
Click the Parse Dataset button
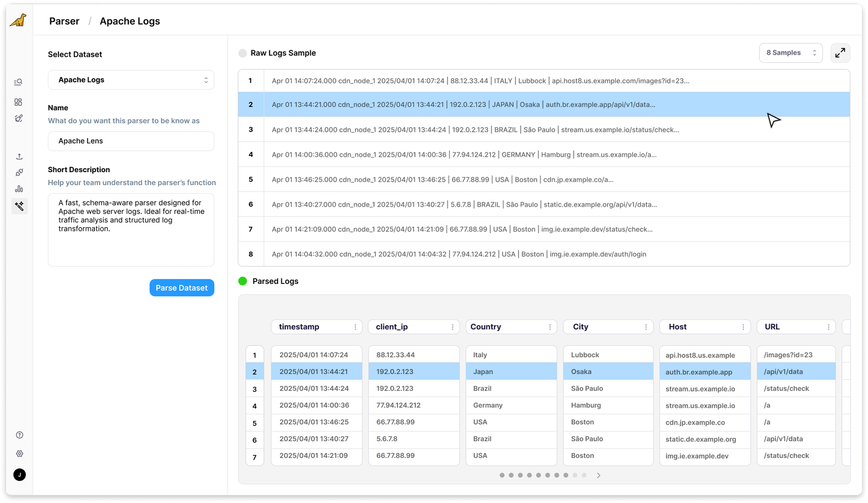point(182,288)
